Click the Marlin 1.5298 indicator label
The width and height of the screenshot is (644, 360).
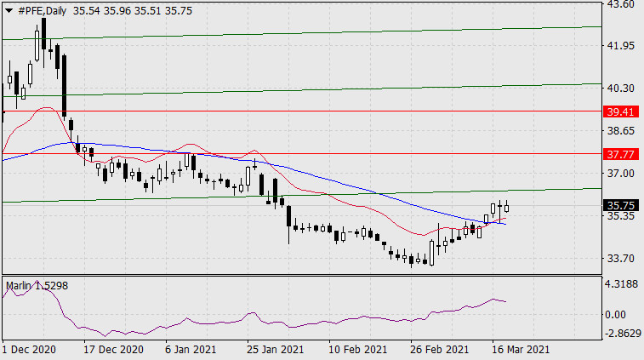tap(37, 286)
